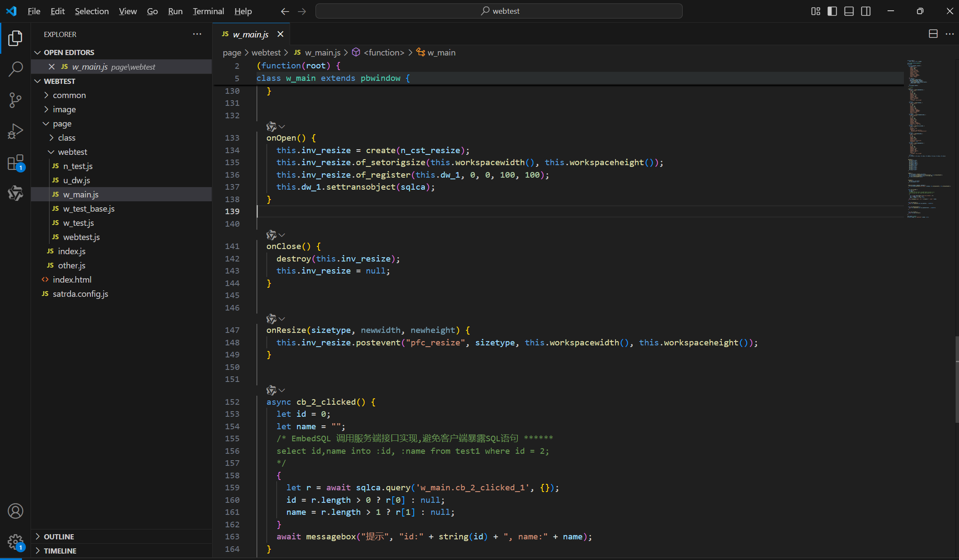Open the Search view in activity bar
Image resolution: width=959 pixels, height=560 pixels.
coord(15,69)
